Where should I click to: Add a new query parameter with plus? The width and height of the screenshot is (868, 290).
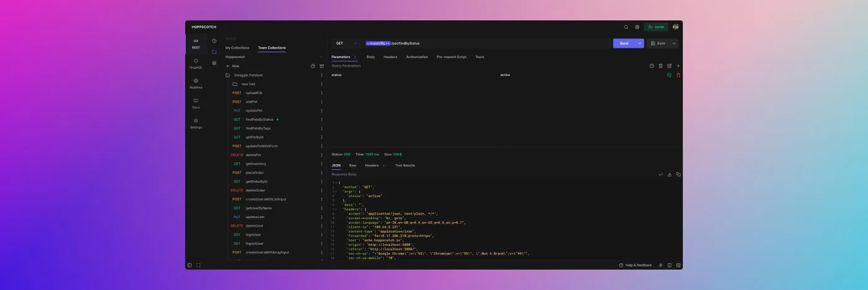click(x=678, y=66)
